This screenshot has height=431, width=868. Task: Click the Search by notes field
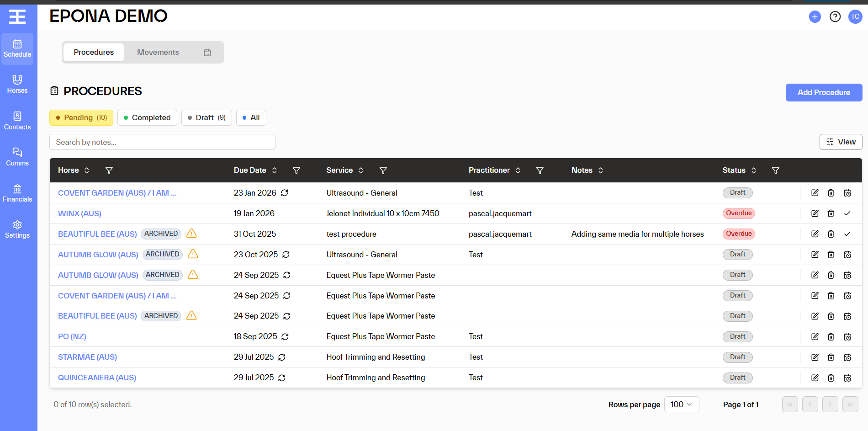162,142
